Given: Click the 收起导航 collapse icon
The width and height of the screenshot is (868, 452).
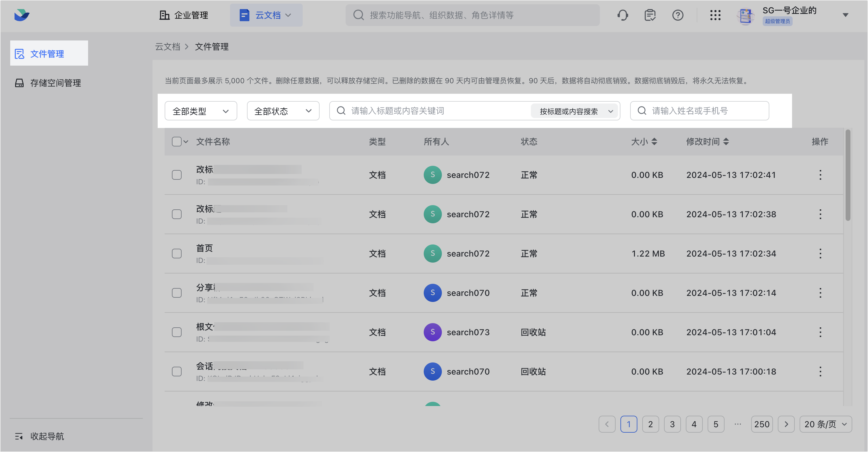Looking at the screenshot, I should coord(19,436).
